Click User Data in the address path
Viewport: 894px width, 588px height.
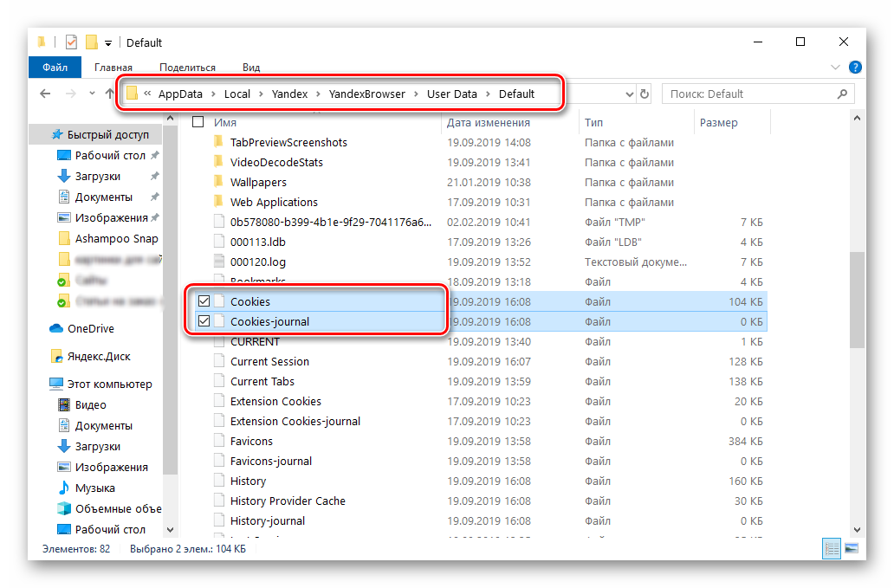click(x=452, y=94)
